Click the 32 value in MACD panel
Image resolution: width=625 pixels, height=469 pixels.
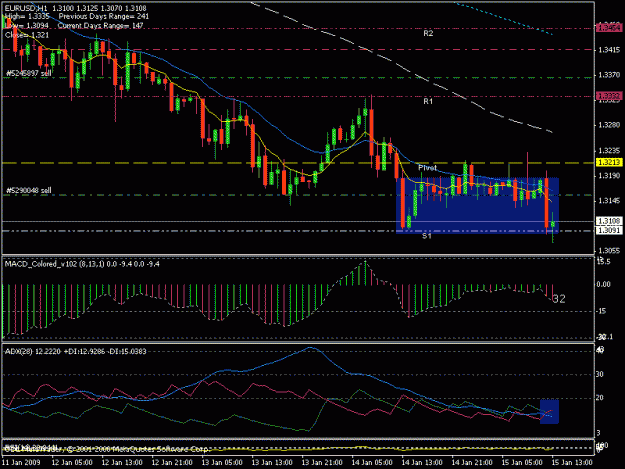(559, 299)
